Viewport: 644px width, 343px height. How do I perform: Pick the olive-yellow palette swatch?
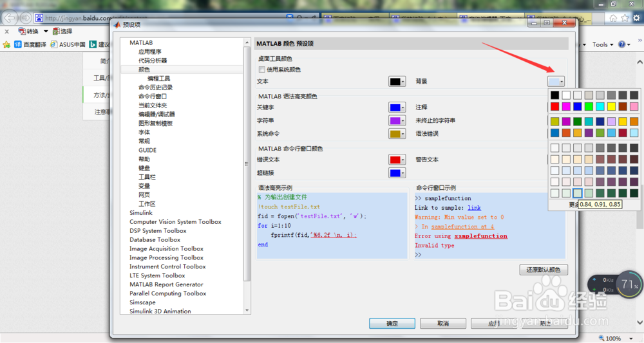pos(555,122)
